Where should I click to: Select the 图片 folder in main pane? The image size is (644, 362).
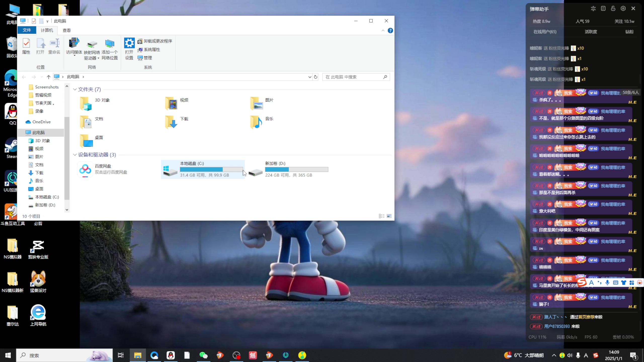tap(262, 104)
